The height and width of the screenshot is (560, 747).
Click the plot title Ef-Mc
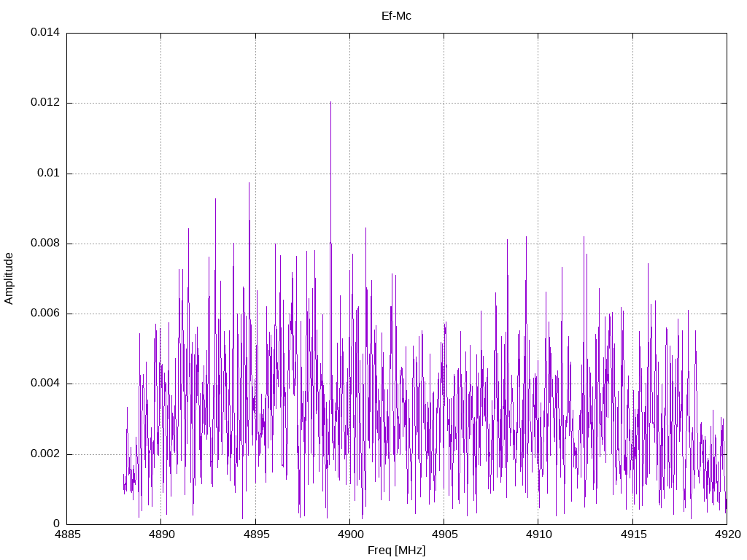396,16
